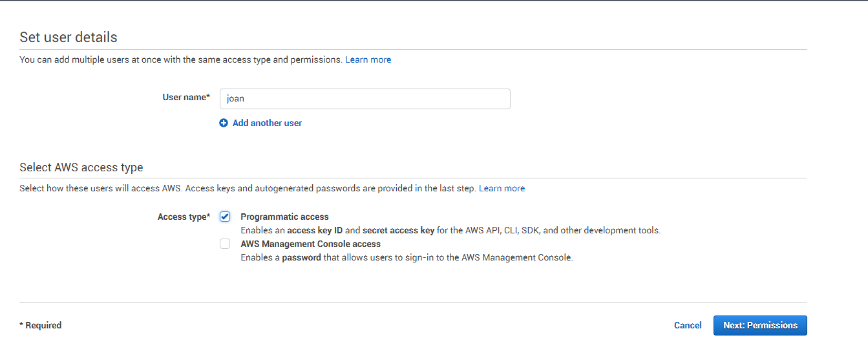The width and height of the screenshot is (868, 362).
Task: Open Learn more link about adding multiple users
Action: coord(368,59)
